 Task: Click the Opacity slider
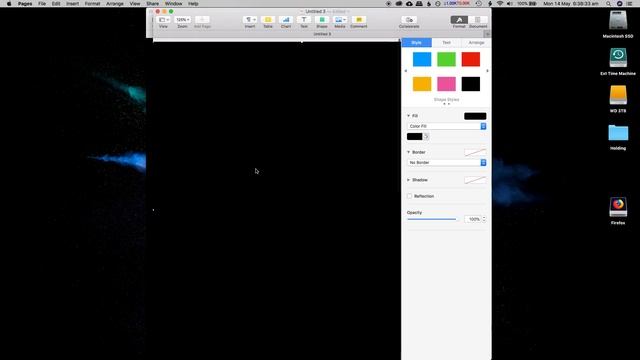(x=432, y=219)
